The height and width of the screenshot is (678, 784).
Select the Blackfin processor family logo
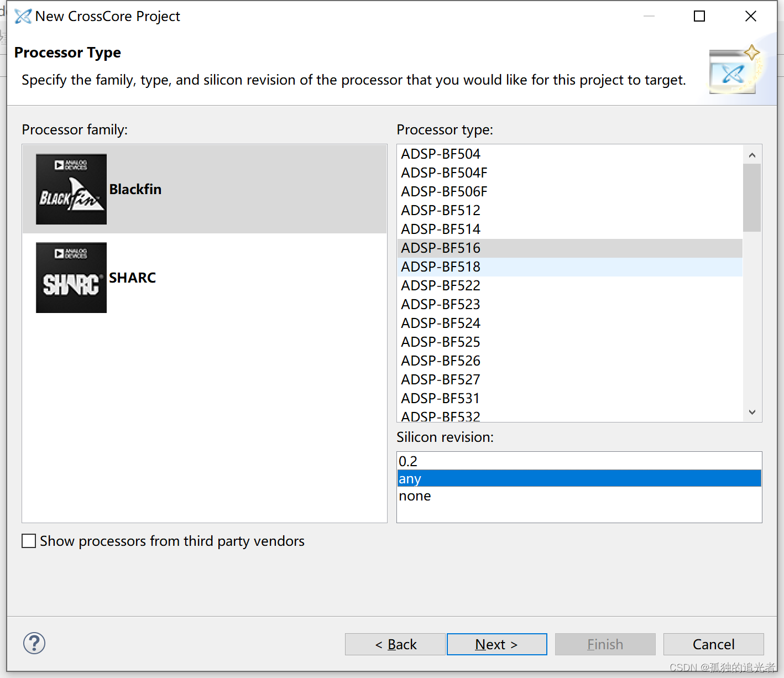[x=71, y=189]
